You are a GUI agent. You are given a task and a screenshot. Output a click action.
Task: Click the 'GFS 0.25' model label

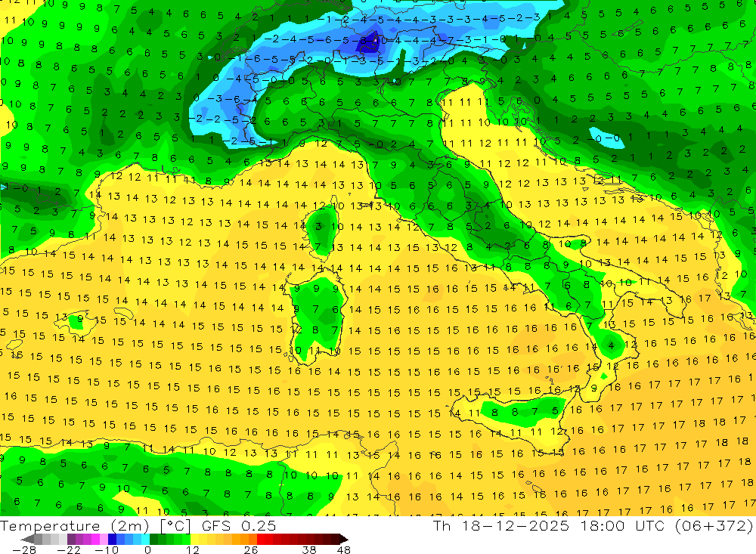239,526
